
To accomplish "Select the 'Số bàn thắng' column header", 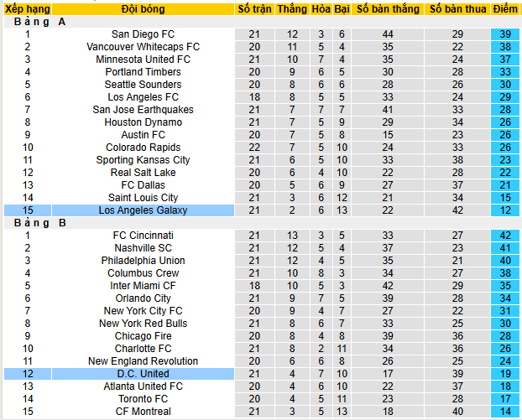I will click(387, 9).
